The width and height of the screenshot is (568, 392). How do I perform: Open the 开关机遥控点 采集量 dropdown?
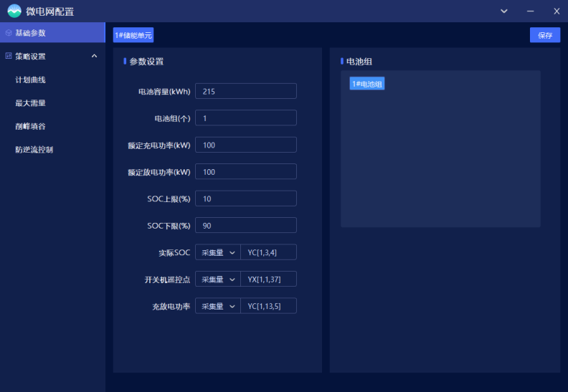[x=218, y=279]
